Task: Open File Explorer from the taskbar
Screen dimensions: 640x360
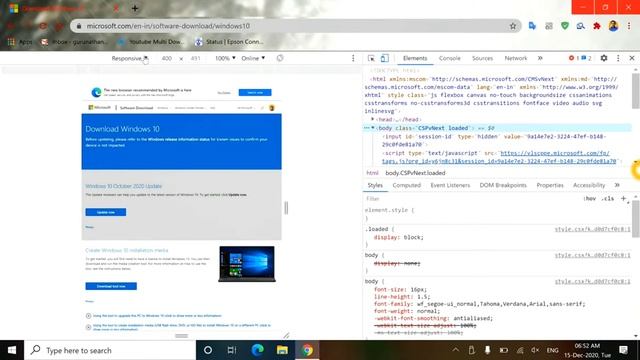Action: (282, 350)
